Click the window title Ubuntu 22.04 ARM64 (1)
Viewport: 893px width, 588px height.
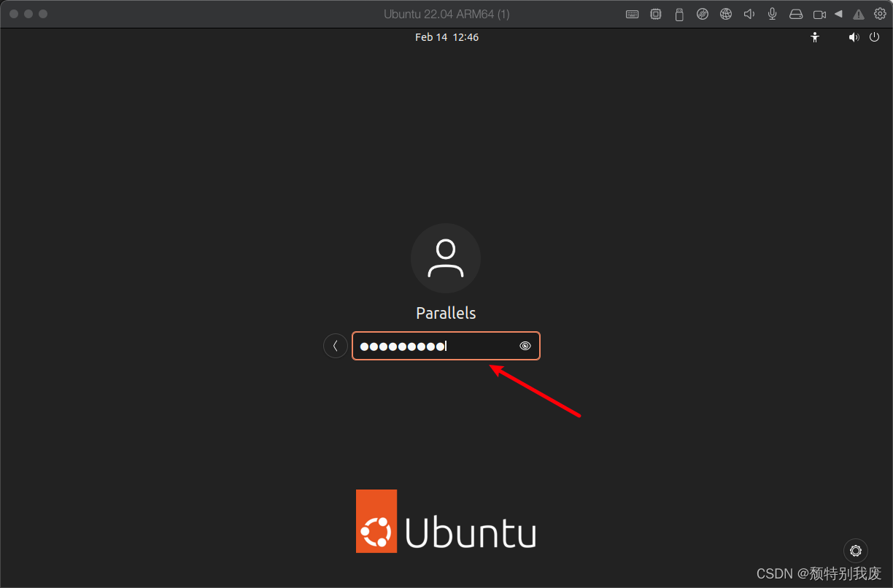[x=446, y=14]
